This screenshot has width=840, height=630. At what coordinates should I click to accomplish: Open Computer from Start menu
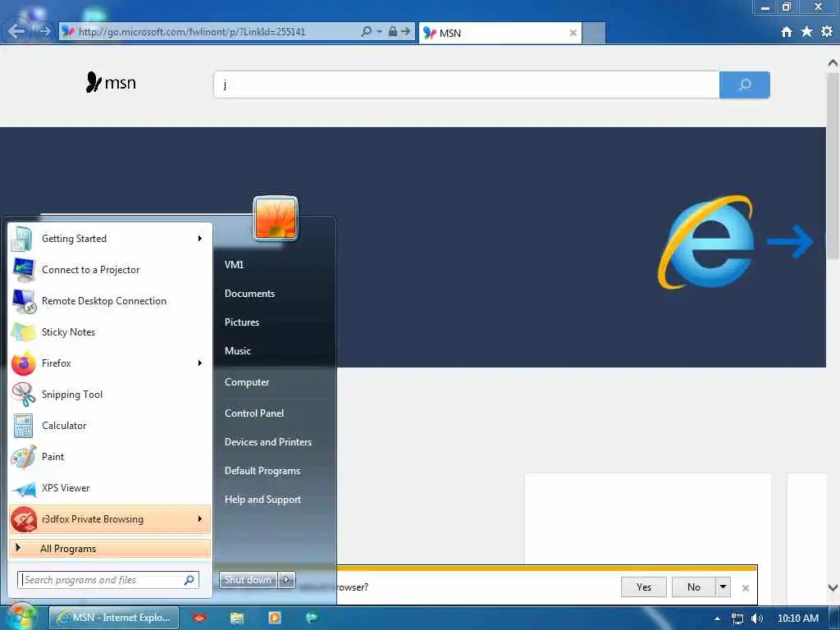click(246, 382)
